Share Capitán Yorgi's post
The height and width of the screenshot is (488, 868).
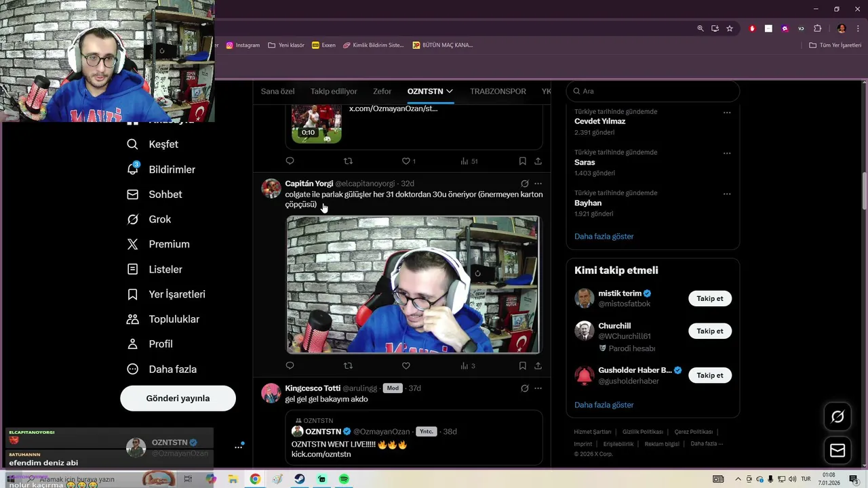click(x=538, y=366)
